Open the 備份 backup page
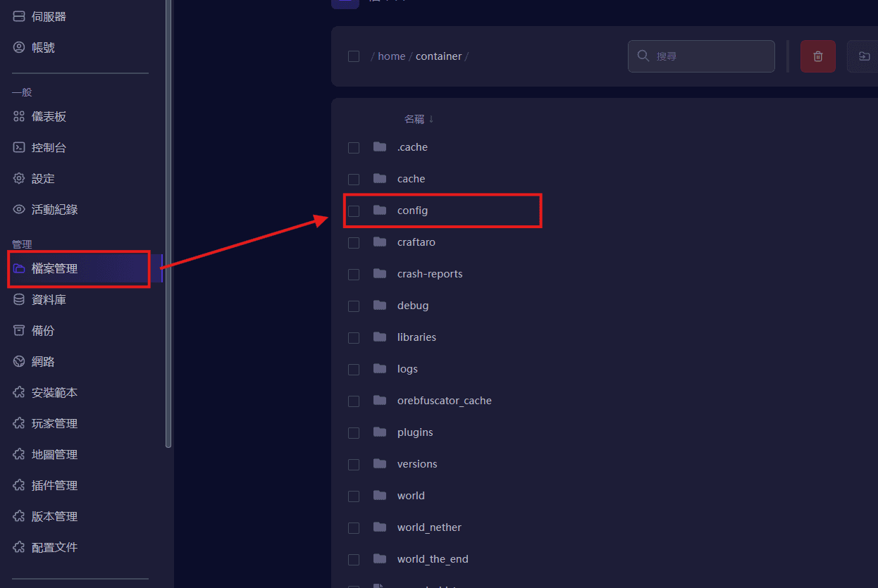 tap(43, 331)
